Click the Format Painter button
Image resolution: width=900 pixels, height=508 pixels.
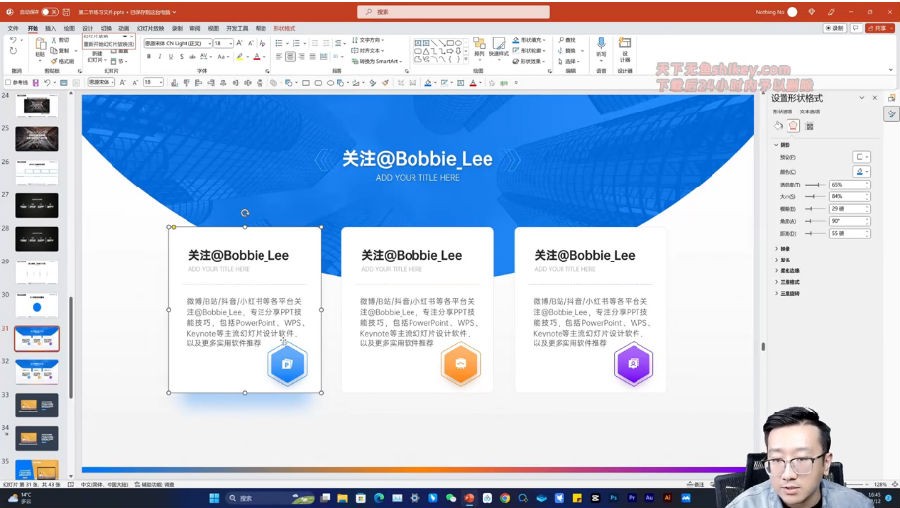[x=63, y=61]
